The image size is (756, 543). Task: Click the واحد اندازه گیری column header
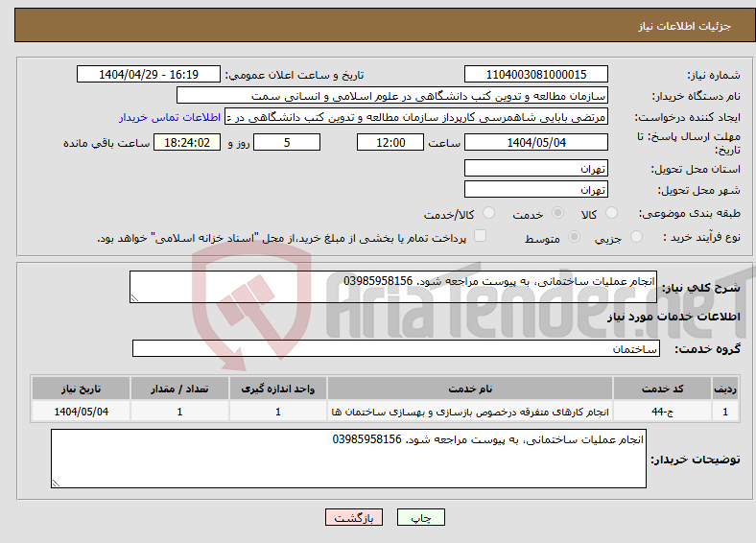277,389
